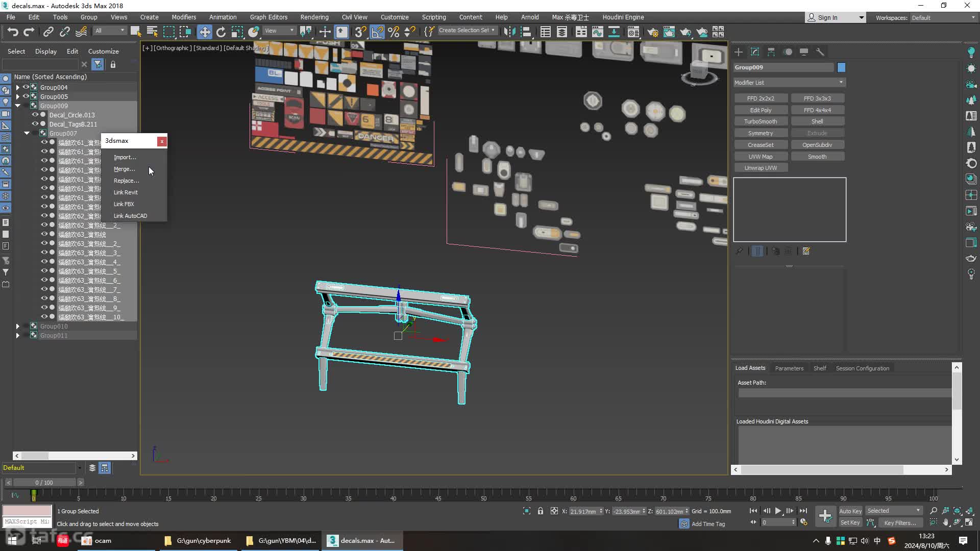Screen dimensions: 980x551
Task: Hide the Decal_TagsB.211 object
Action: point(35,124)
